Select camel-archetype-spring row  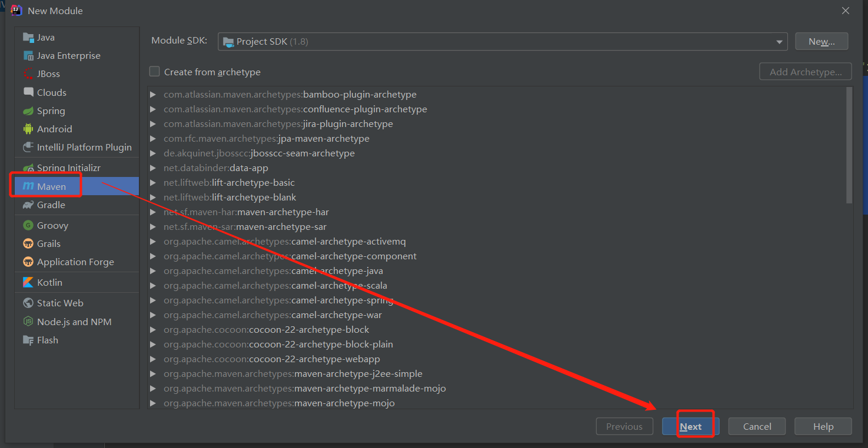[497, 300]
